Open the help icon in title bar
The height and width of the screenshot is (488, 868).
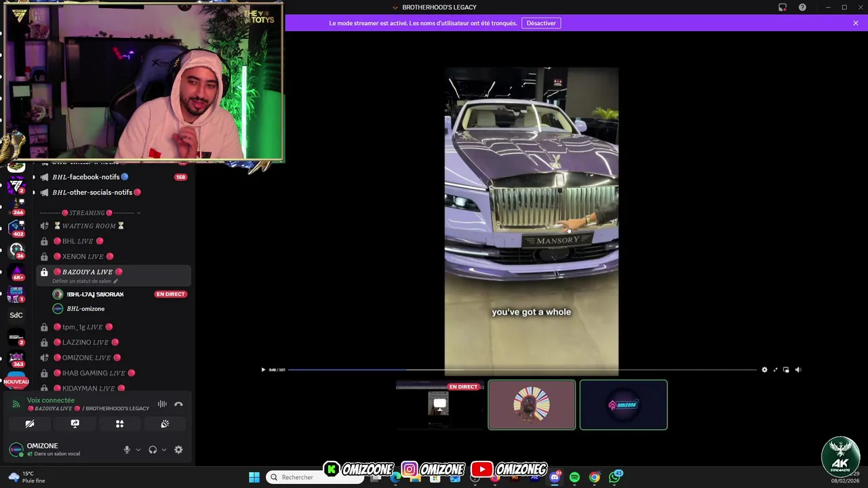pos(802,7)
